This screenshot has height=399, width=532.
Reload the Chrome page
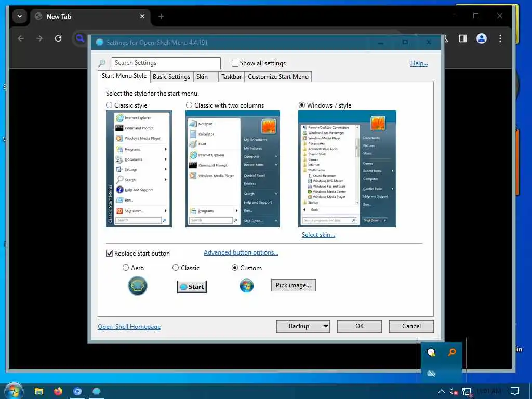pyautogui.click(x=58, y=38)
